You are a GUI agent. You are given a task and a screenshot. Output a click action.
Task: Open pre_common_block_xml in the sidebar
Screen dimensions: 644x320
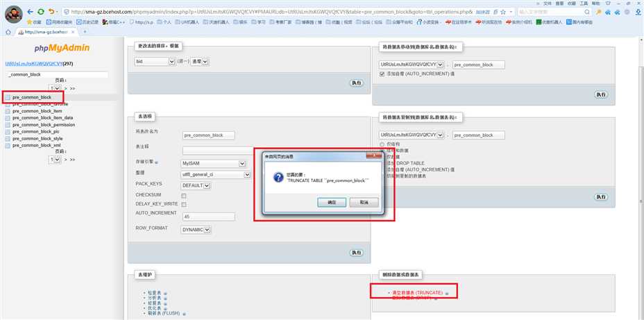pos(37,145)
